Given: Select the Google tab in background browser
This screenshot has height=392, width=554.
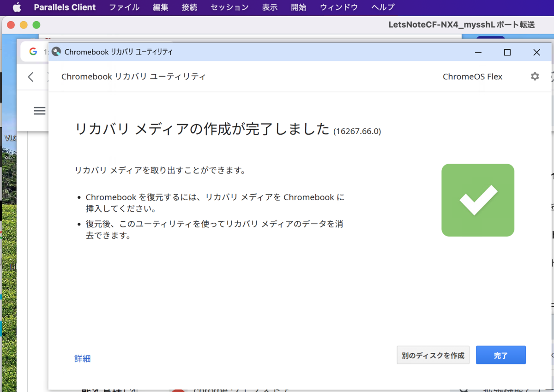Looking at the screenshot, I should click(35, 52).
